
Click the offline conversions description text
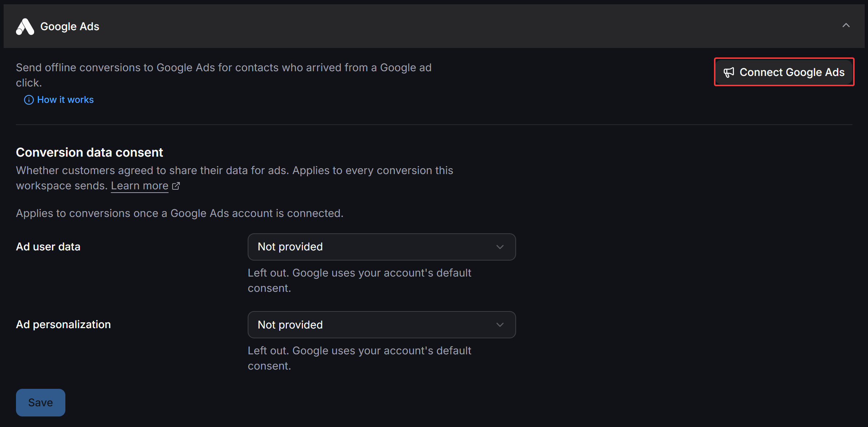pos(224,75)
